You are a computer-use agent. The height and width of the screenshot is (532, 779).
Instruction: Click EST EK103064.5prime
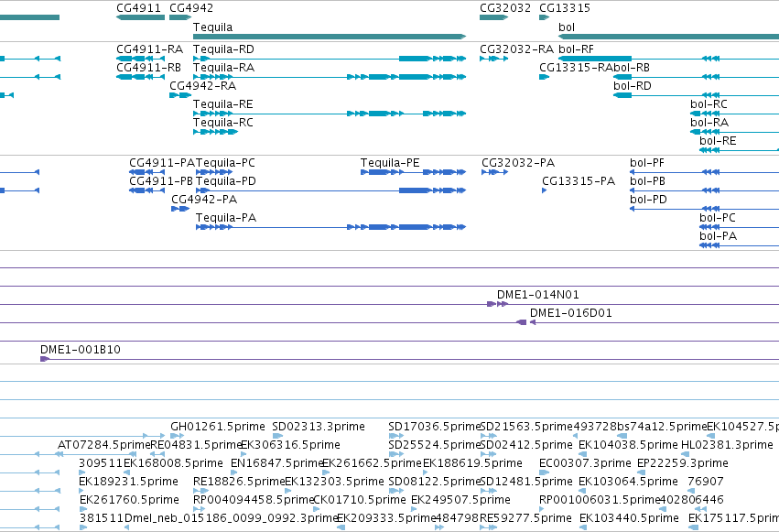click(628, 482)
